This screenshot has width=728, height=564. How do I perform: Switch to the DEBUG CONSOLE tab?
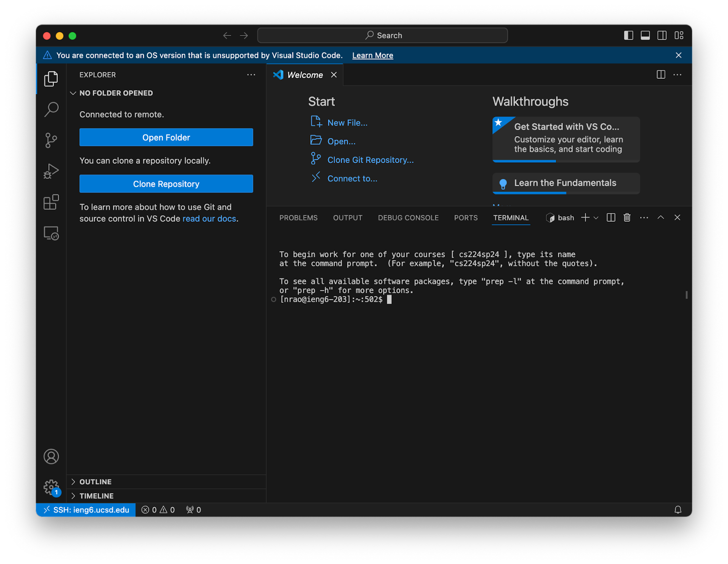coord(408,218)
